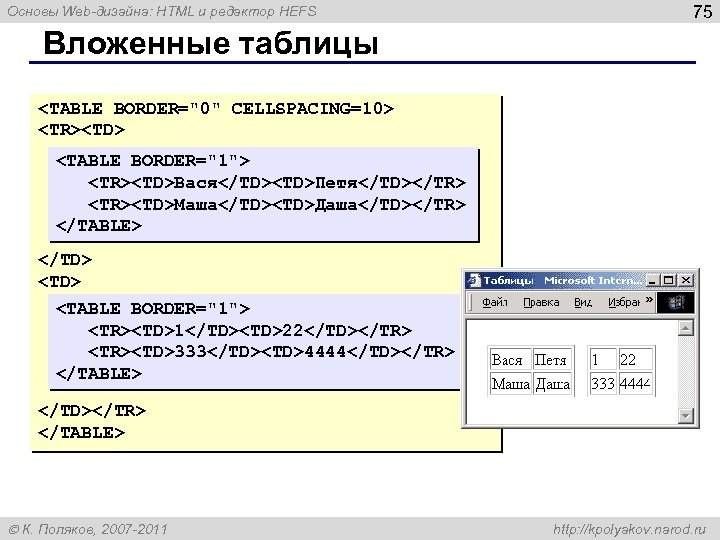
Task: Click the final </TABLE> closing tag line
Action: point(81,433)
